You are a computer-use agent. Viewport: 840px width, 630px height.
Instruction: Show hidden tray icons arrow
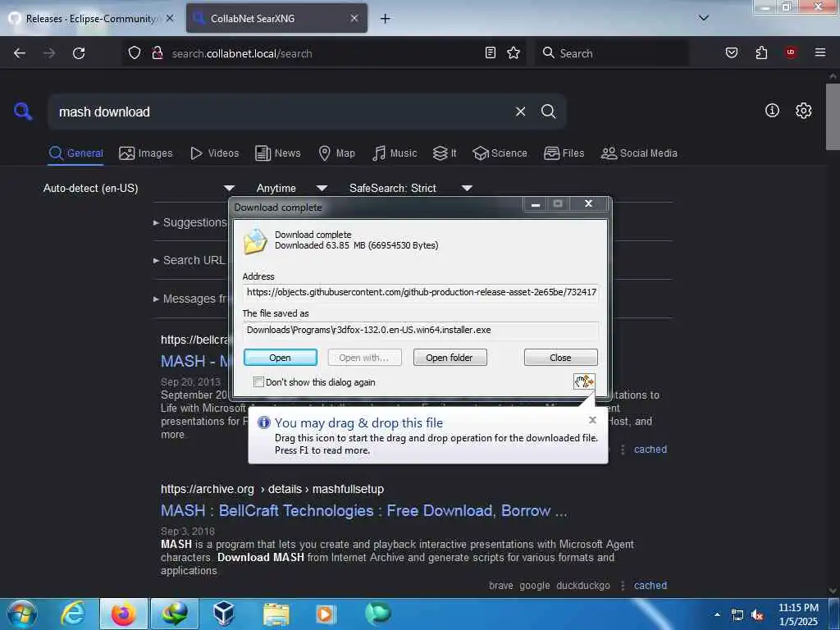(x=717, y=614)
